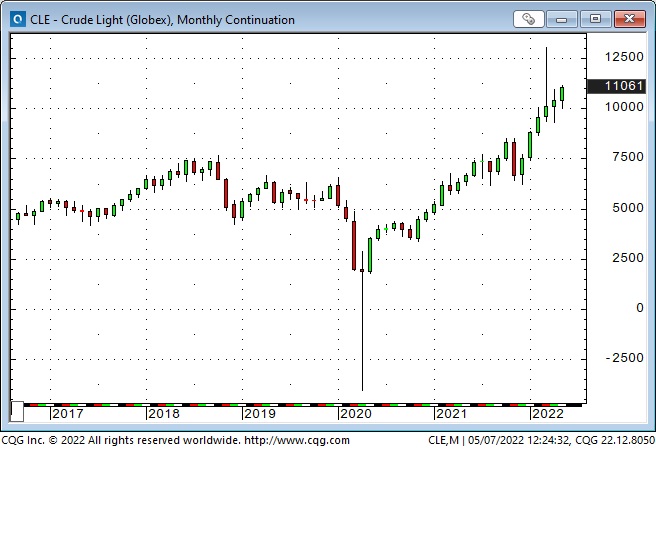Click the March 2022 candle with tallest upper wick
The image size is (656, 553).
point(546,84)
